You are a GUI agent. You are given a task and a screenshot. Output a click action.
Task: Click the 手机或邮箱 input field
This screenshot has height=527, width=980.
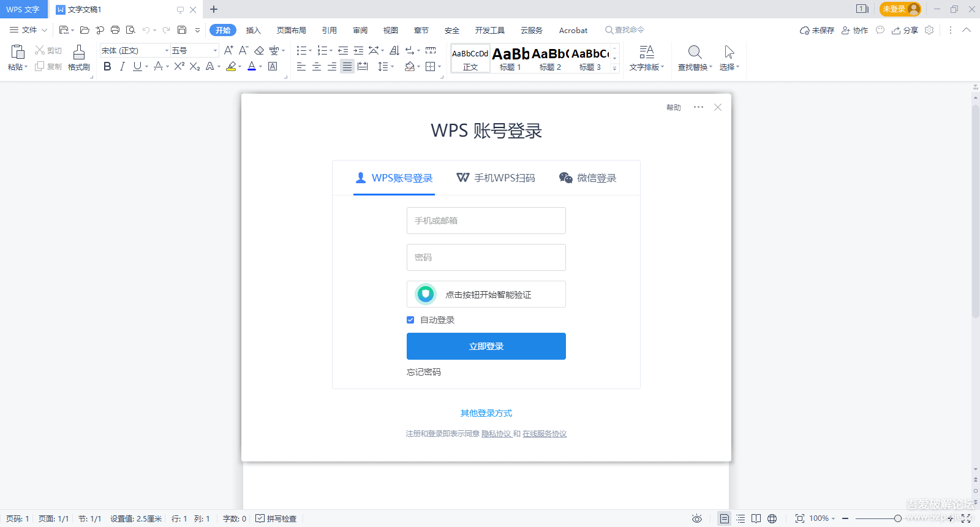[x=486, y=221]
